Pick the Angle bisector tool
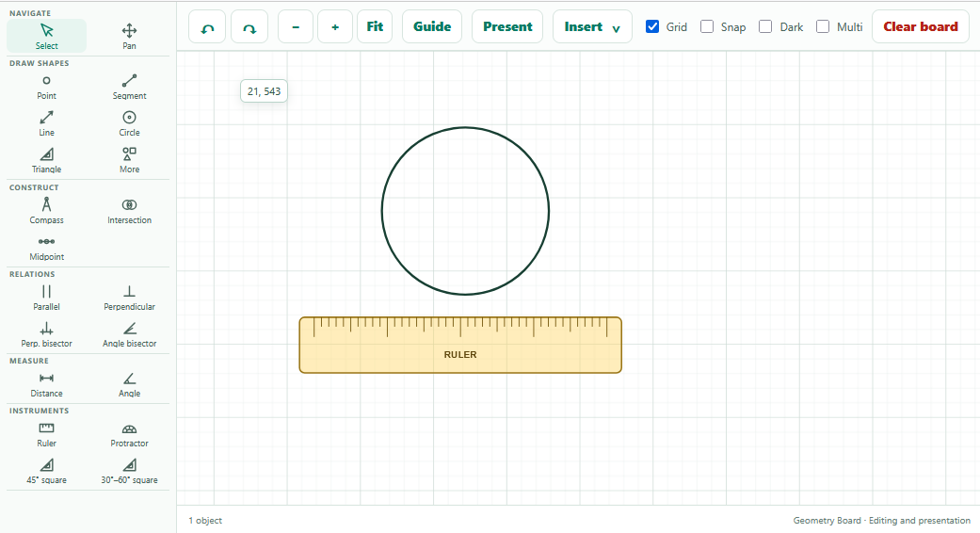The image size is (980, 533). pyautogui.click(x=129, y=335)
